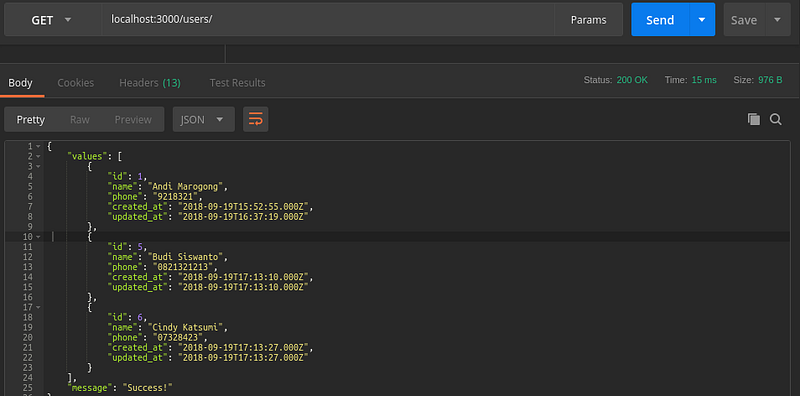
Task: Toggle the line wrap icon
Action: coord(256,119)
